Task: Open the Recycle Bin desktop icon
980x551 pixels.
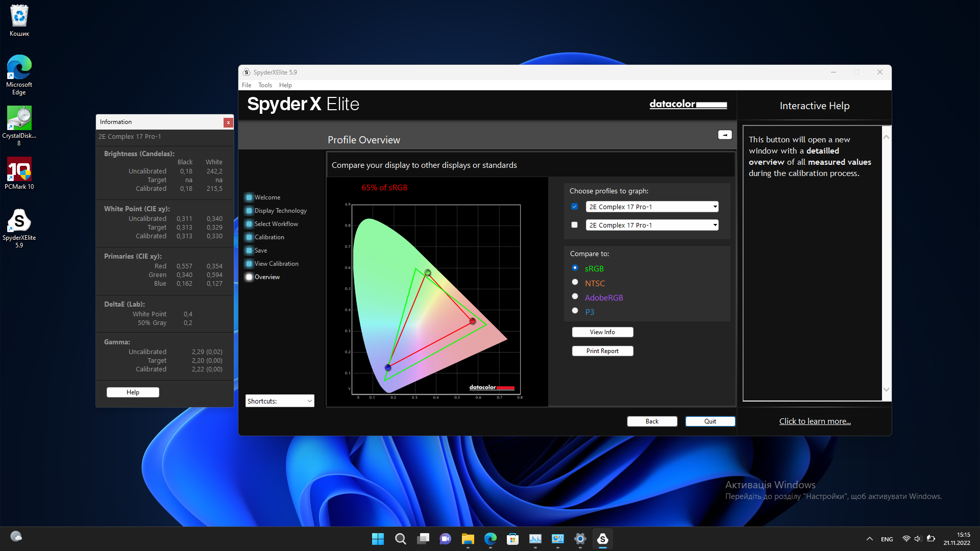Action: pos(19,20)
